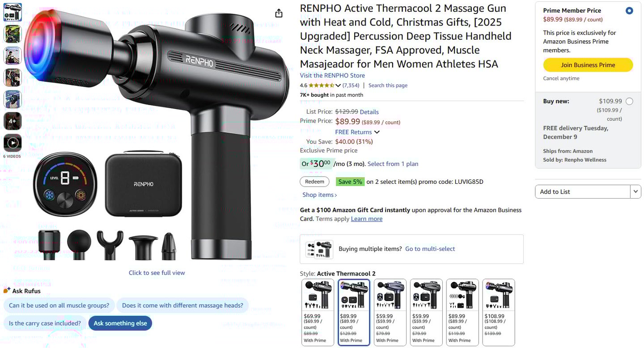
Task: Open the Go to multi-select link
Action: click(430, 249)
